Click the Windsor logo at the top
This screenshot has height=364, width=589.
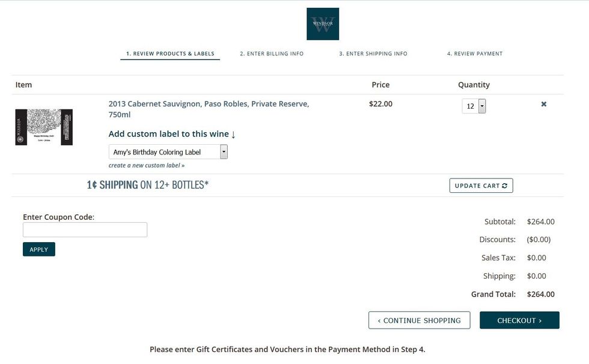(x=322, y=24)
